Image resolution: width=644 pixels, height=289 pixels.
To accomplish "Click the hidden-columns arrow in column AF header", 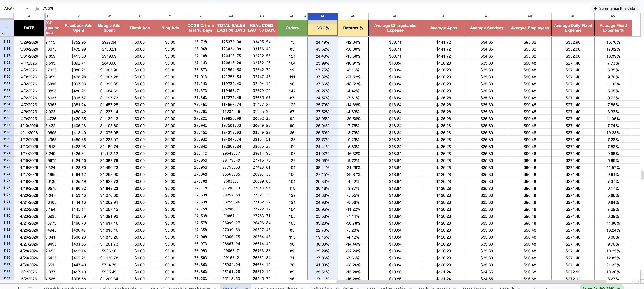I will [x=310, y=17].
